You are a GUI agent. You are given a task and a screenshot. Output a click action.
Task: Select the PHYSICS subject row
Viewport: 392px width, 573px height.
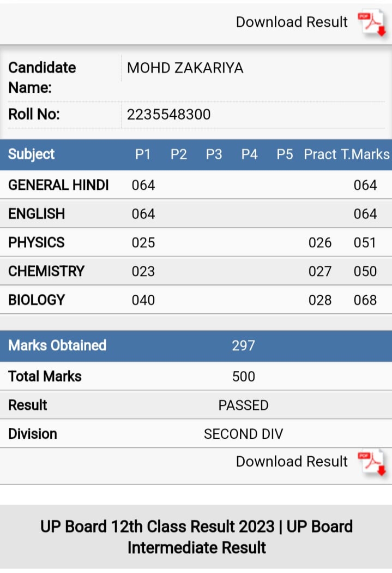tap(196, 242)
